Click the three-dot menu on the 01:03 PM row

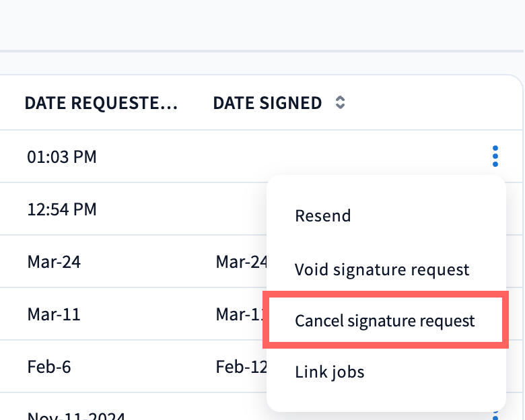(495, 156)
